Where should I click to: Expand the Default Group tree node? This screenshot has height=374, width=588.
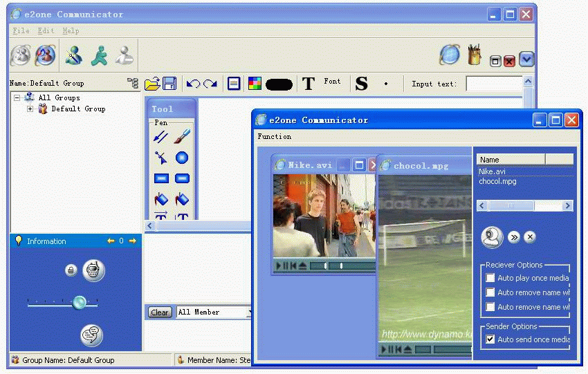click(30, 109)
